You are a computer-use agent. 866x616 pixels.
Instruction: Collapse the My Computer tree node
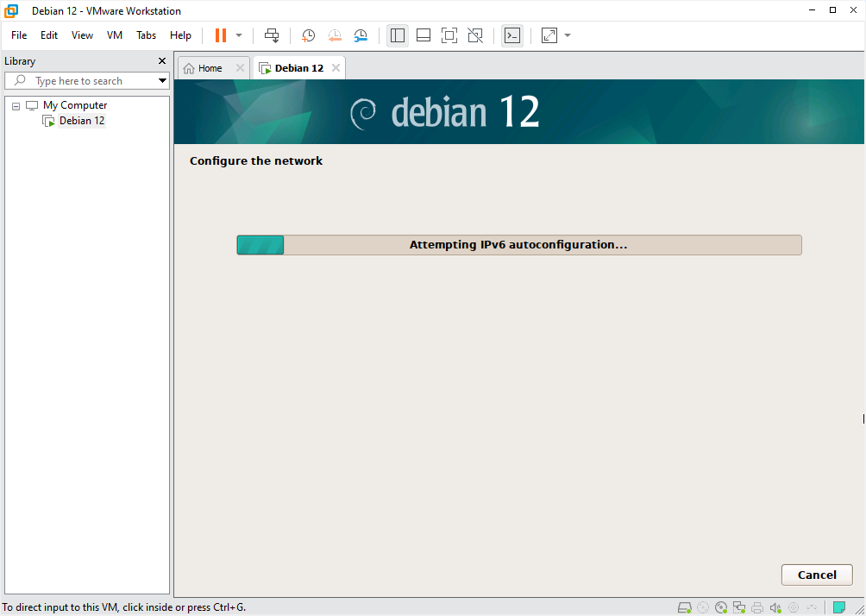click(x=15, y=104)
